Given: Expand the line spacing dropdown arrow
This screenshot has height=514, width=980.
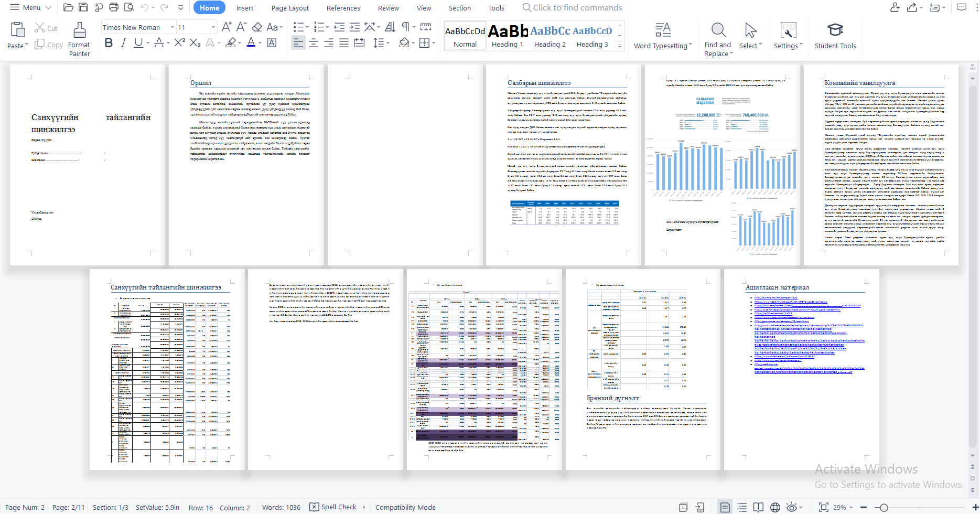Looking at the screenshot, I should [x=387, y=43].
